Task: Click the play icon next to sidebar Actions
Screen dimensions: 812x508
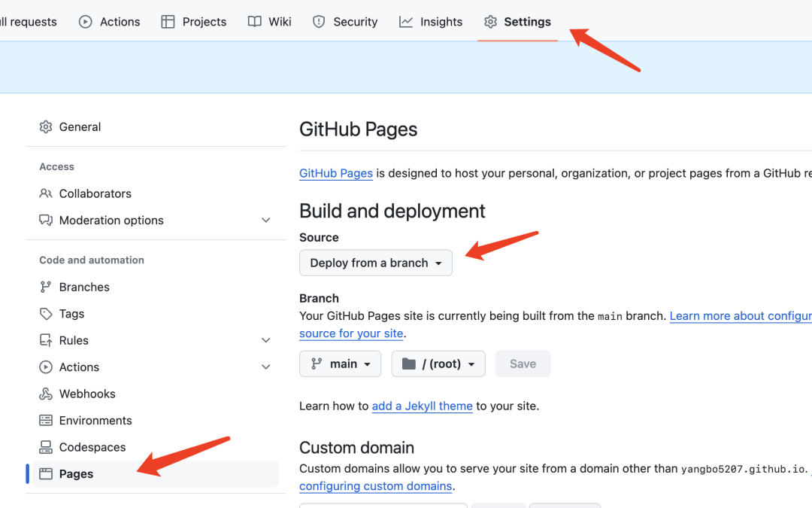Action: (46, 367)
